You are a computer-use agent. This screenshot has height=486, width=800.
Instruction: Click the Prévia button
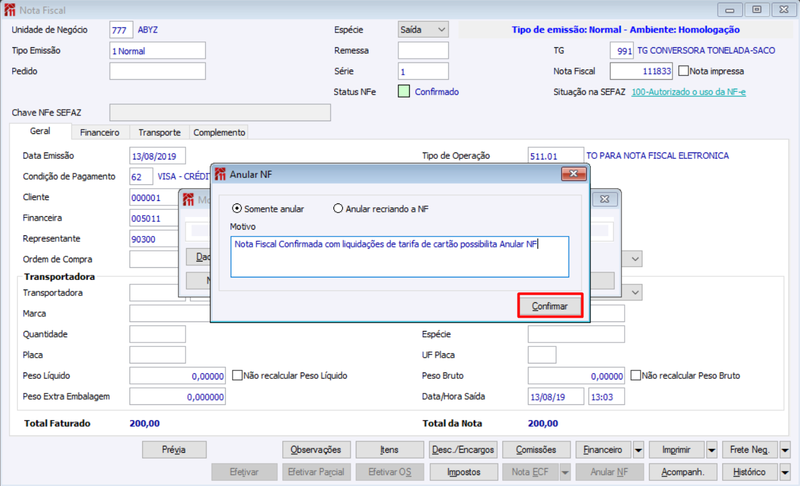(x=174, y=450)
